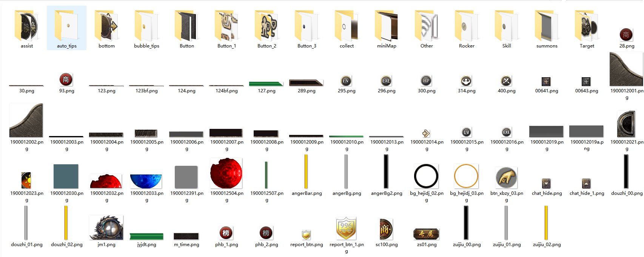
Task: Select the chat_hide_1.png up arrow icon
Action: click(586, 184)
